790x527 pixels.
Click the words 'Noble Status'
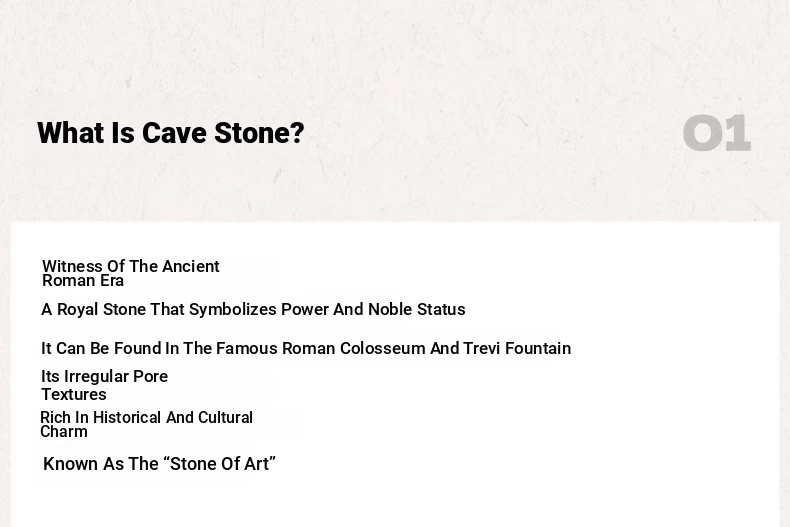417,309
